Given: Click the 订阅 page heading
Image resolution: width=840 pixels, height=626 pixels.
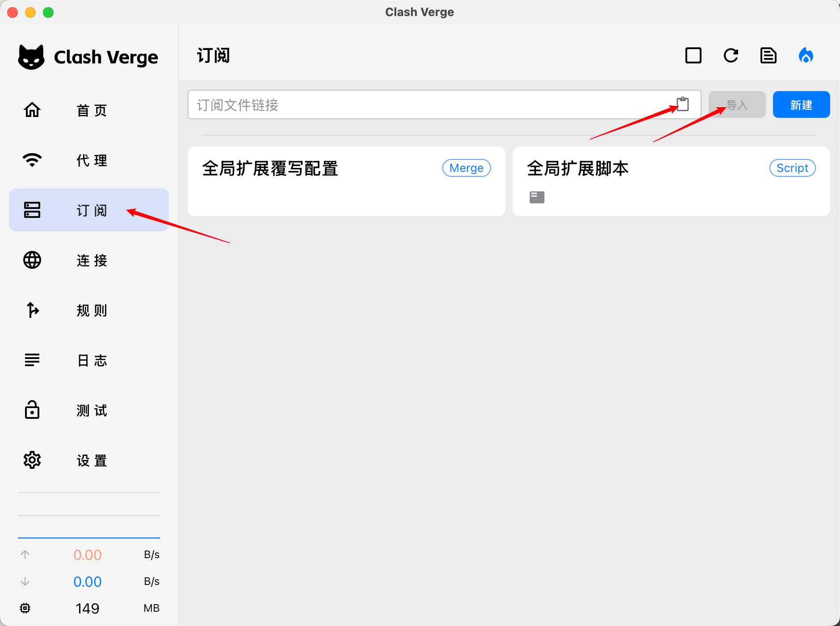Looking at the screenshot, I should pyautogui.click(x=213, y=56).
